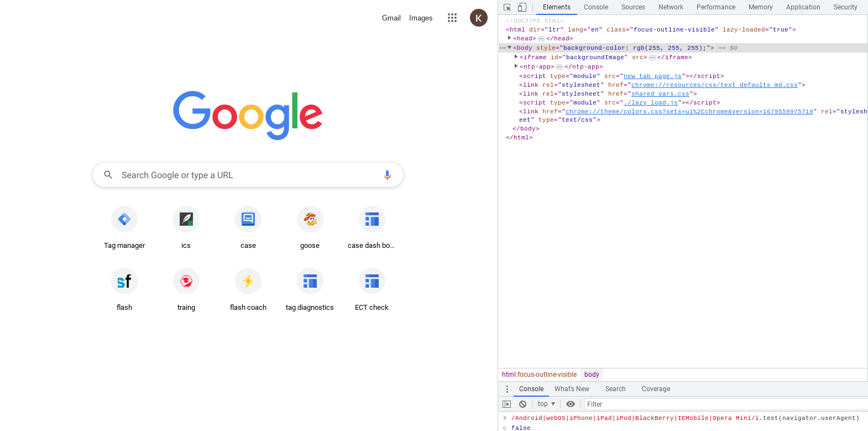The width and height of the screenshot is (868, 431).
Task: Create live expression with eye icon
Action: [x=571, y=404]
